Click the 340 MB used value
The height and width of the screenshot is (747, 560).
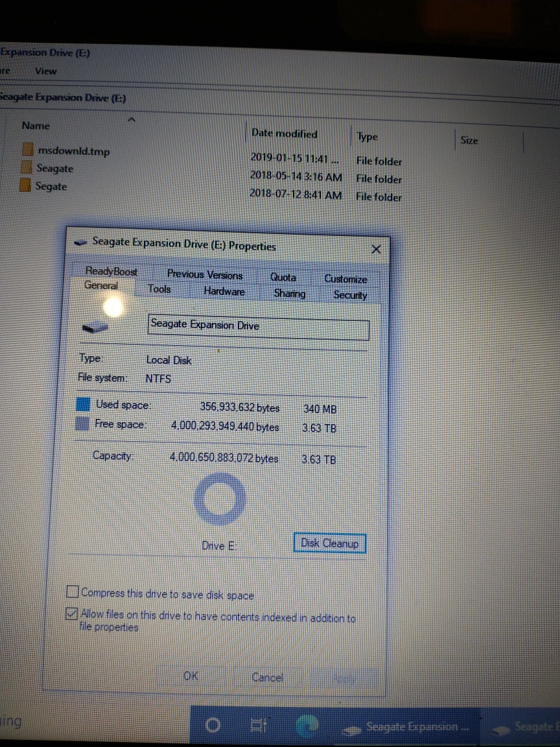(320, 409)
